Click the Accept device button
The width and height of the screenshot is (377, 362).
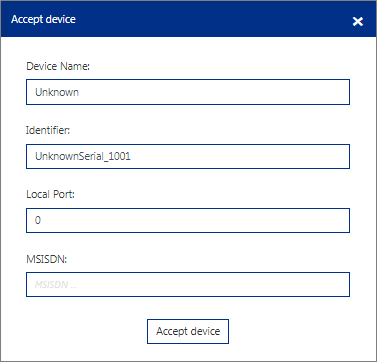(188, 331)
